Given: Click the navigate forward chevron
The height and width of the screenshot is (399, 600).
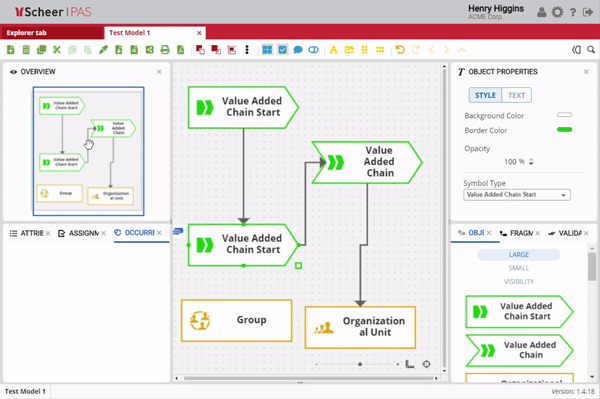Looking at the screenshot, I should tap(446, 50).
